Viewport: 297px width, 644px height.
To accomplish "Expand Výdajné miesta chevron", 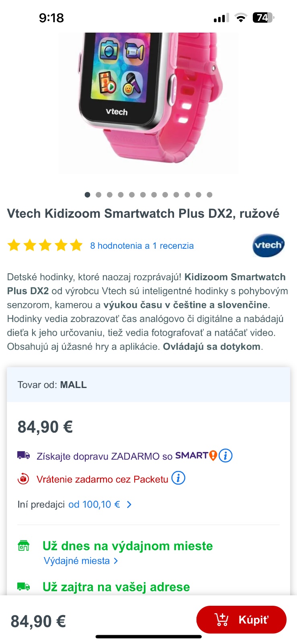I will click(116, 561).
